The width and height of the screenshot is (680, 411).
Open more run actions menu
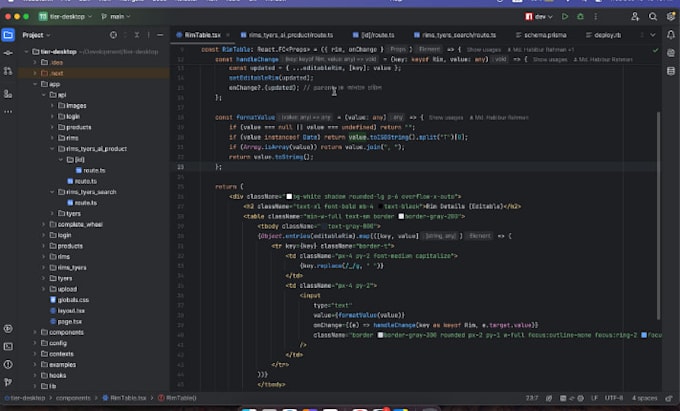click(595, 16)
